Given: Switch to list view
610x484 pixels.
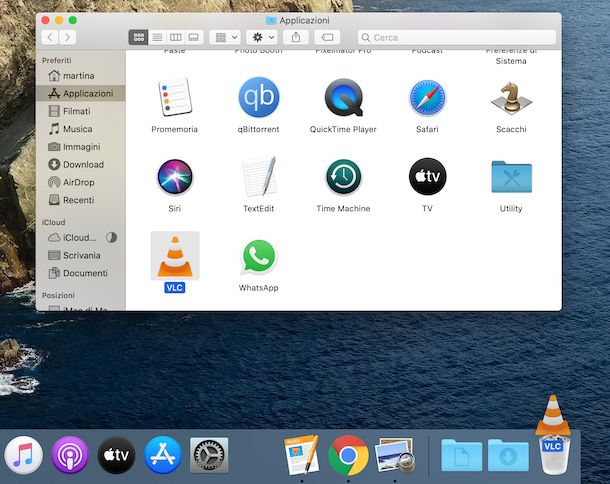Looking at the screenshot, I should (157, 37).
